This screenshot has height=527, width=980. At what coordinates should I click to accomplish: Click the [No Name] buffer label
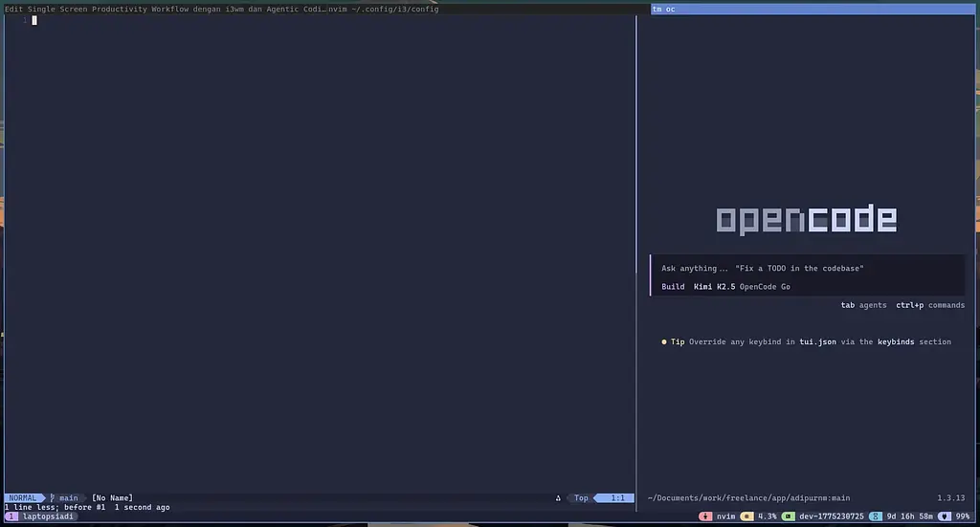tap(112, 498)
